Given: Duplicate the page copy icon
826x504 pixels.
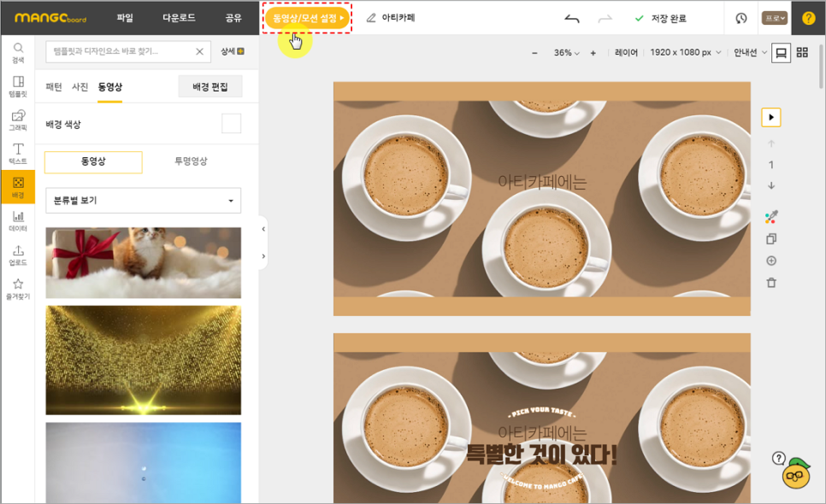Looking at the screenshot, I should 771,239.
